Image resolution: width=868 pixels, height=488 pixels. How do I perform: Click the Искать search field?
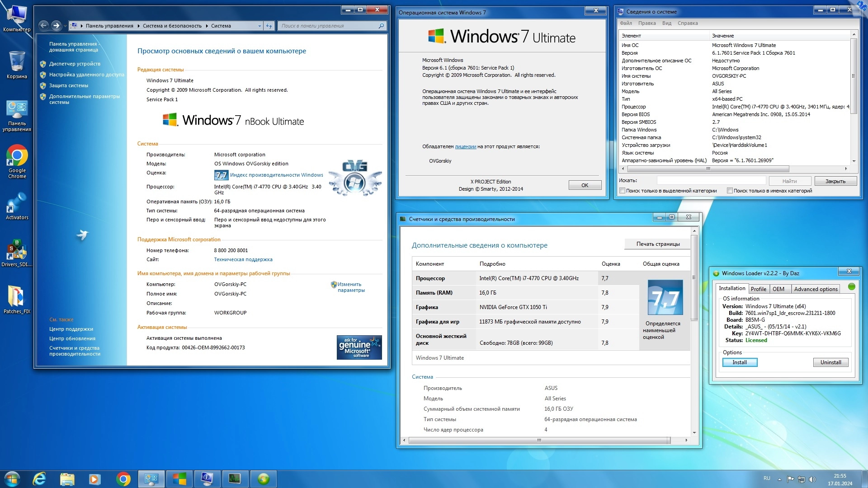pos(711,181)
